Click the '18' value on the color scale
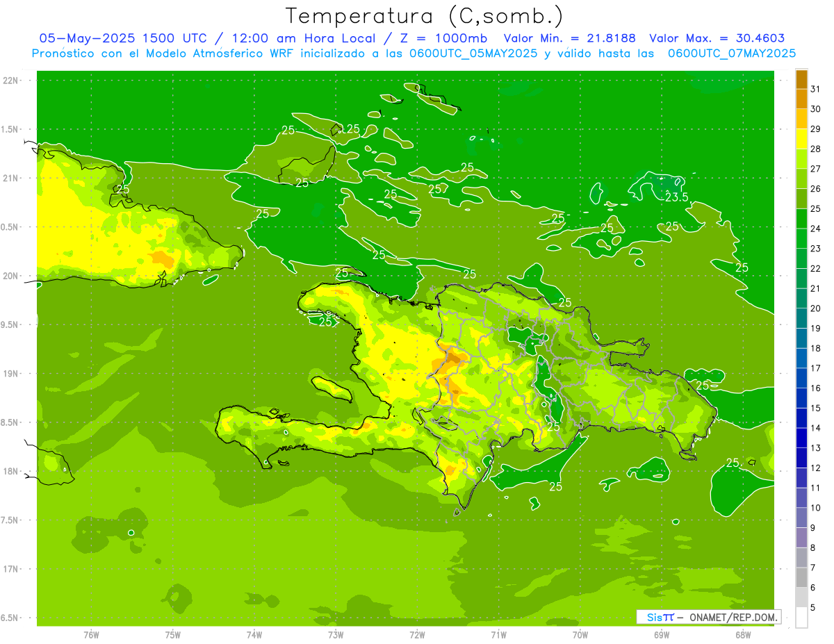The width and height of the screenshot is (834, 644). pos(816,348)
